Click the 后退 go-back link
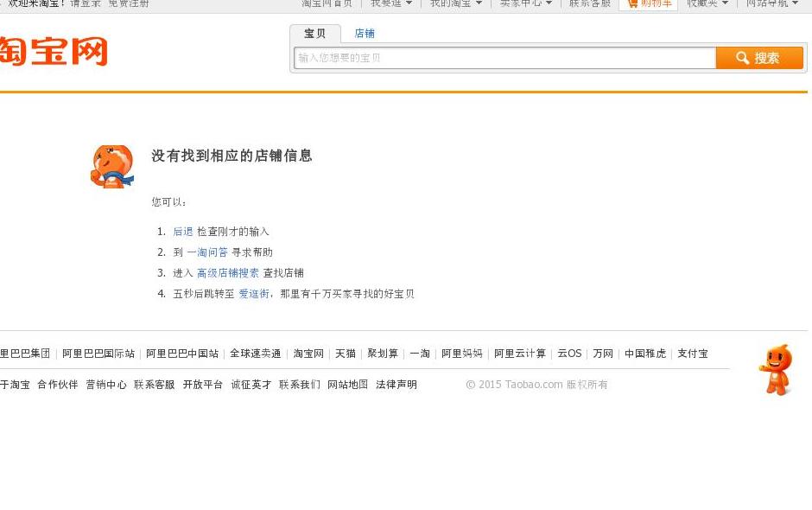The width and height of the screenshot is (812, 510). 183,232
